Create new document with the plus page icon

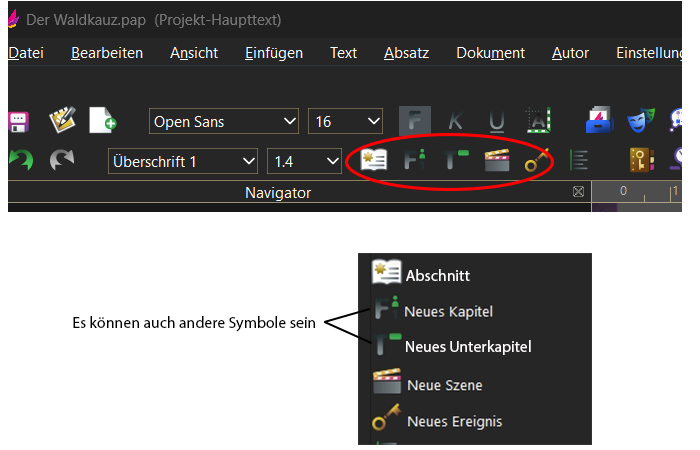pos(103,120)
